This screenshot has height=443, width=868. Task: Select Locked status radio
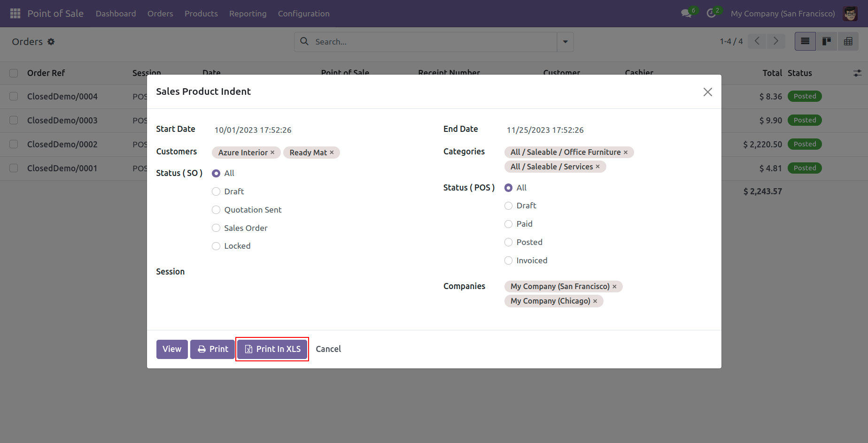[x=216, y=246]
